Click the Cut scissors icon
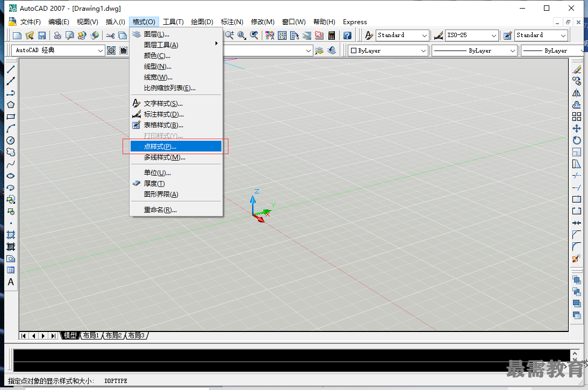 point(110,35)
